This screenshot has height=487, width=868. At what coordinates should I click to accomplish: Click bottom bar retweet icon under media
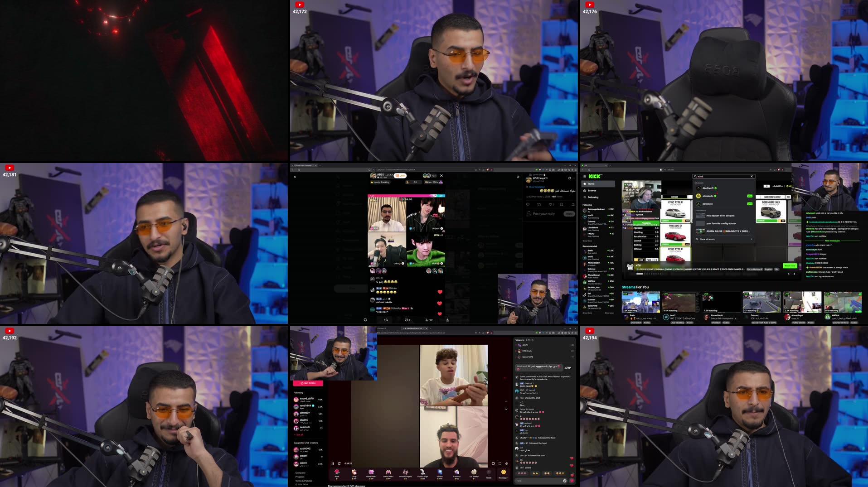[386, 320]
